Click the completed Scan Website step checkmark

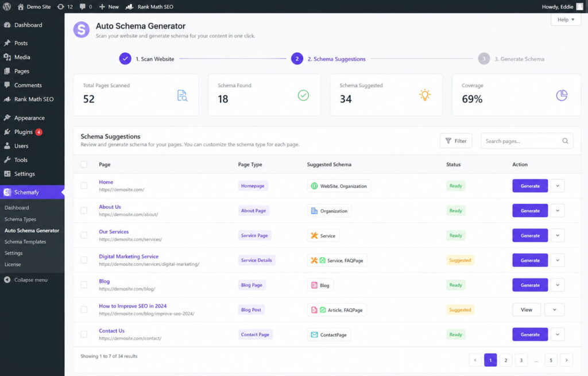125,59
